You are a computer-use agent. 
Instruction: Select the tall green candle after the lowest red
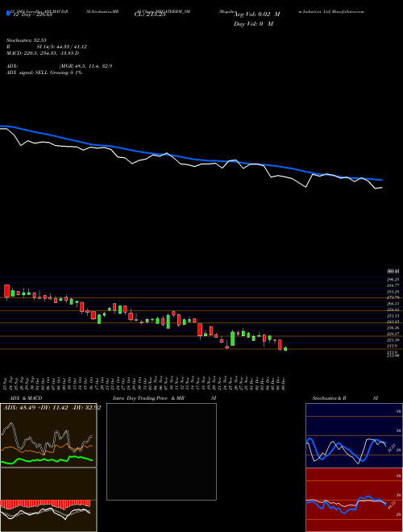pyautogui.click(x=232, y=339)
